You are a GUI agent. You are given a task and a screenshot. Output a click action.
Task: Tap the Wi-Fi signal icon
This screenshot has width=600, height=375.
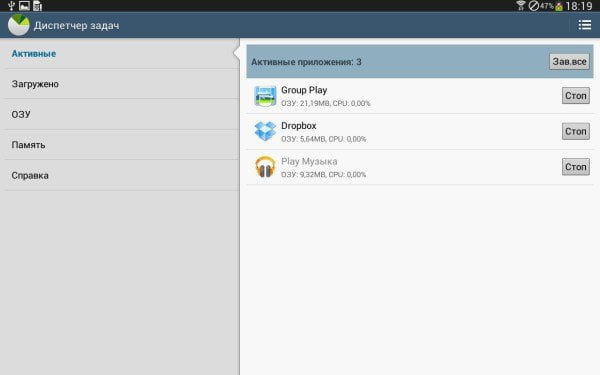tap(520, 5)
